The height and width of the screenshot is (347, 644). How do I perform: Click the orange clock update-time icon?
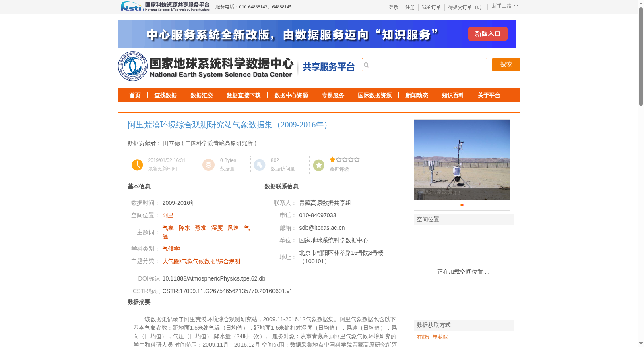tap(137, 165)
